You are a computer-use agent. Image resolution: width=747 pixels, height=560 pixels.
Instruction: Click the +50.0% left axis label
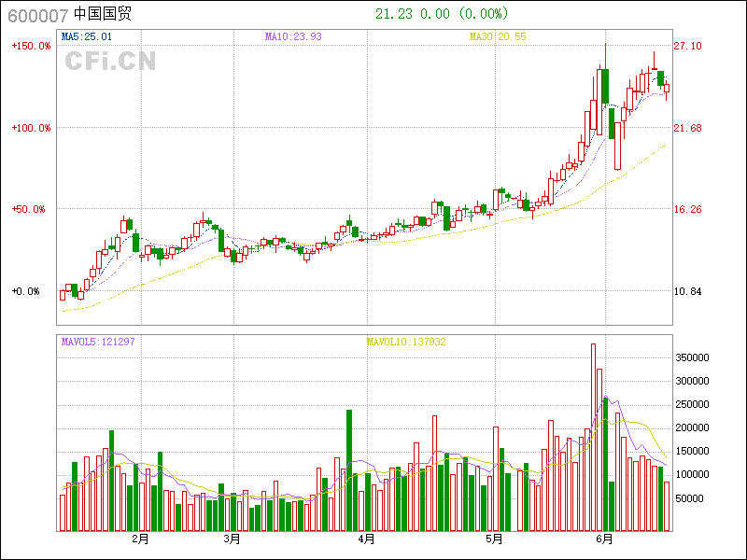pos(28,209)
